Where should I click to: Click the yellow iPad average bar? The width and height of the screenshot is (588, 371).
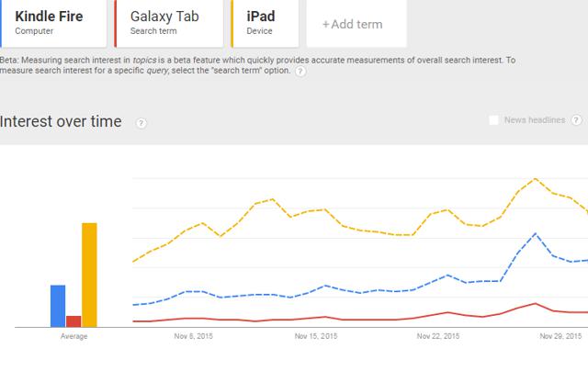pyautogui.click(x=89, y=275)
